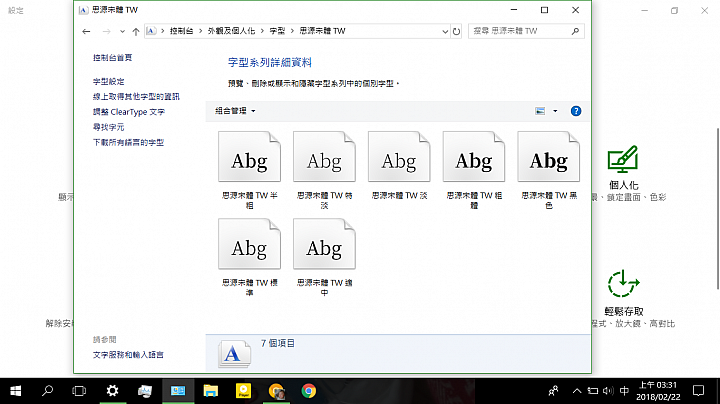Click the 7 個項目 status text
This screenshot has height=404, width=720.
278,343
